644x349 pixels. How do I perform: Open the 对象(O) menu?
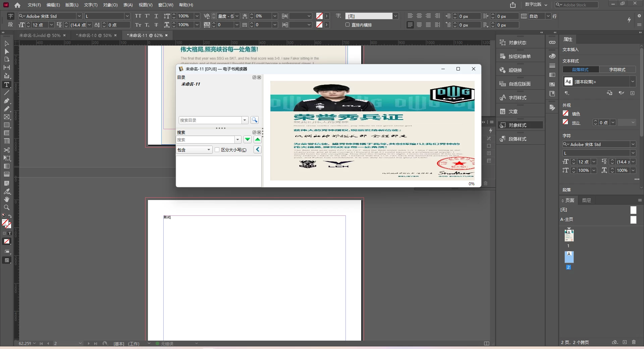110,5
